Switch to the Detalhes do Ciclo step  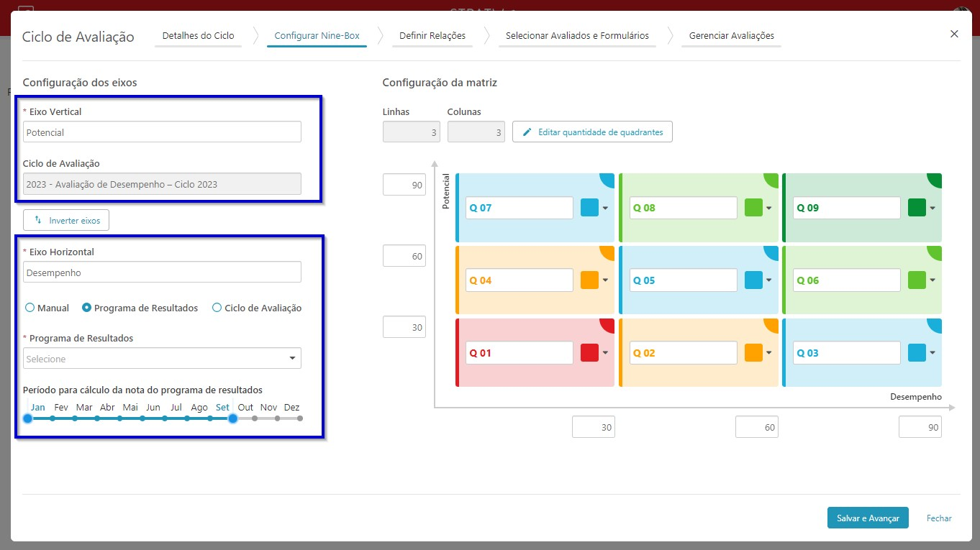198,35
